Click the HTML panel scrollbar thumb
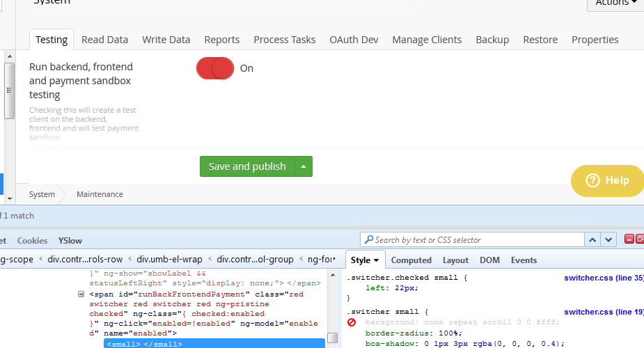Image resolution: width=644 pixels, height=348 pixels. coord(333,338)
